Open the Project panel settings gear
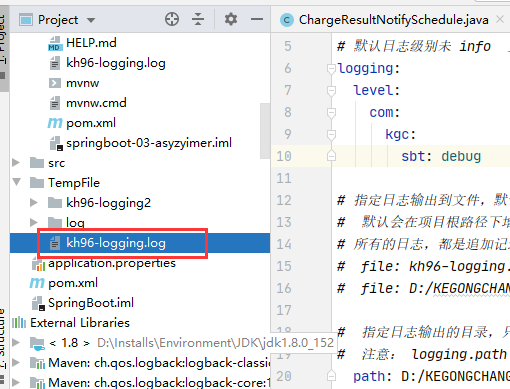 pos(231,19)
